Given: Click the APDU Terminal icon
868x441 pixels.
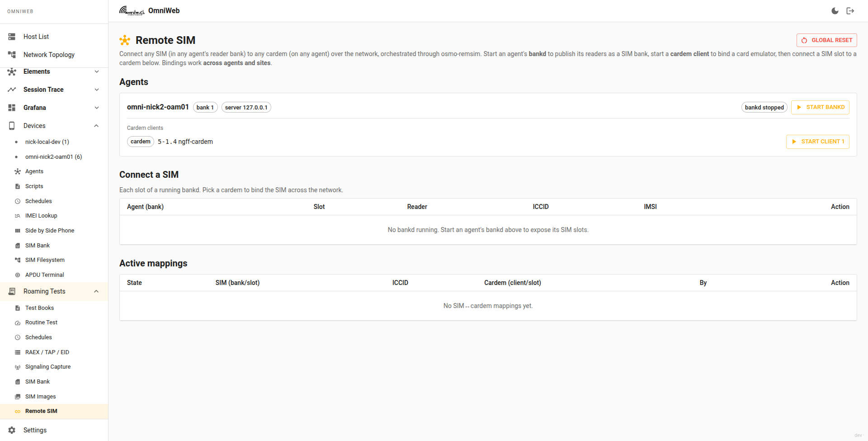Looking at the screenshot, I should click(x=18, y=275).
